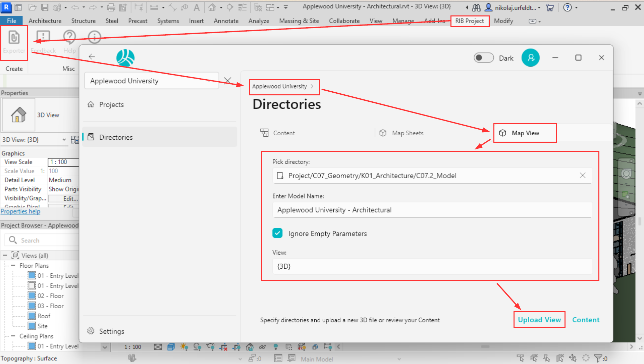Collapse the Floor Plans tree node

(13, 266)
